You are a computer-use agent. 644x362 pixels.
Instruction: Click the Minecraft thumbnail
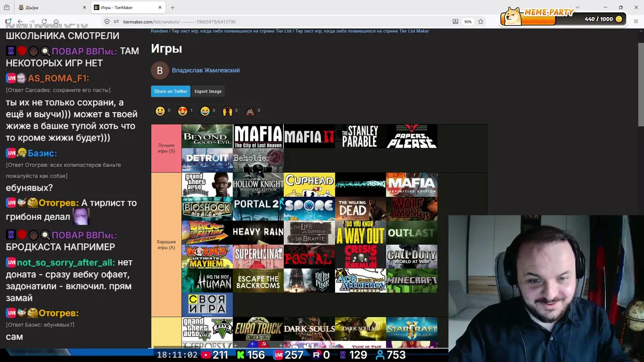tap(412, 281)
